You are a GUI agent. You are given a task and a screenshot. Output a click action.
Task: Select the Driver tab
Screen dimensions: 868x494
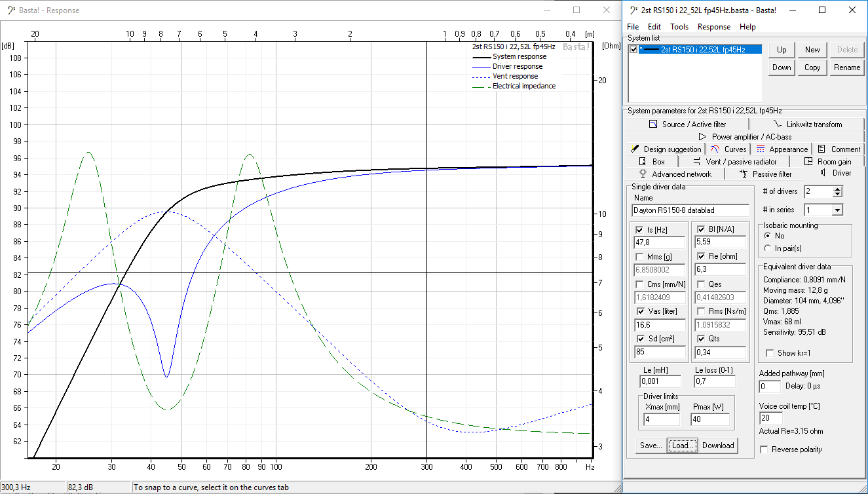836,173
